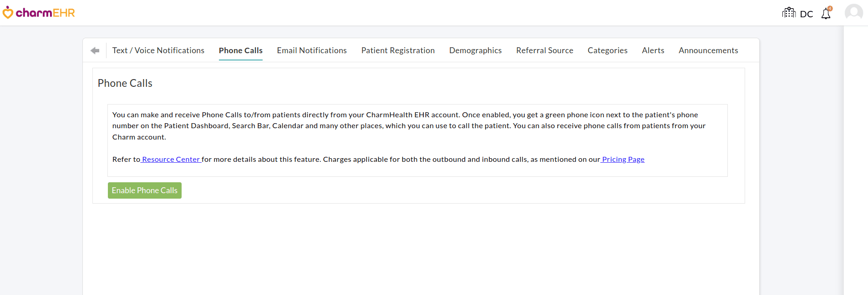Viewport: 868px width, 295px height.
Task: Open the Pricing Page link
Action: 623,160
